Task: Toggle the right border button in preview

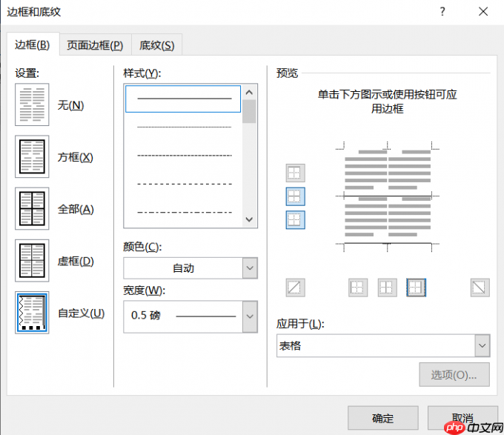Action: coord(417,288)
